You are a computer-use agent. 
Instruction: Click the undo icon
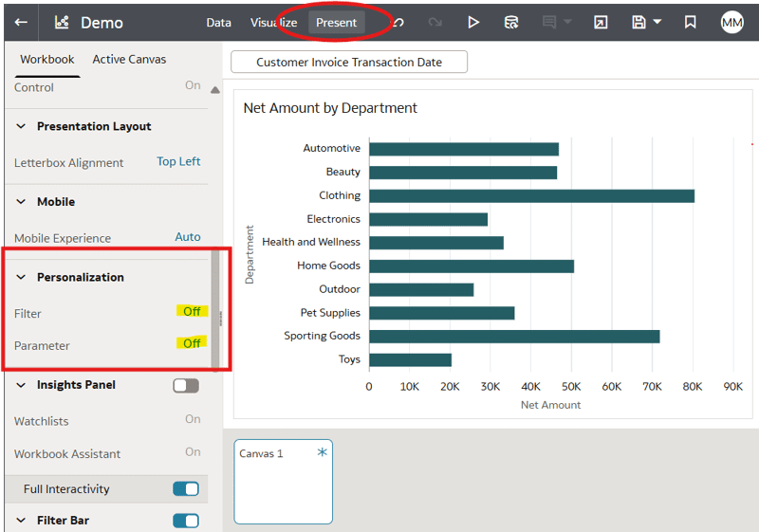point(399,22)
